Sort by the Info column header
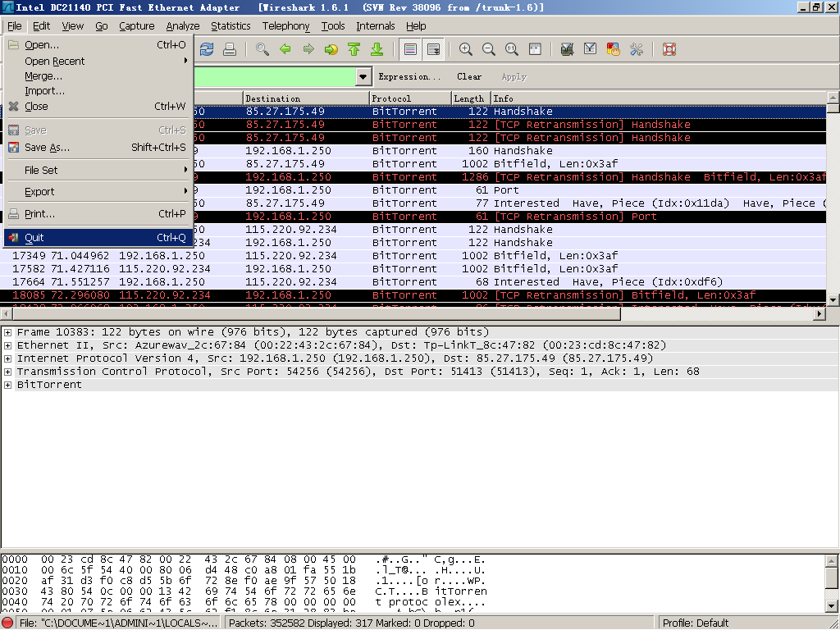The width and height of the screenshot is (840, 630). [659, 98]
